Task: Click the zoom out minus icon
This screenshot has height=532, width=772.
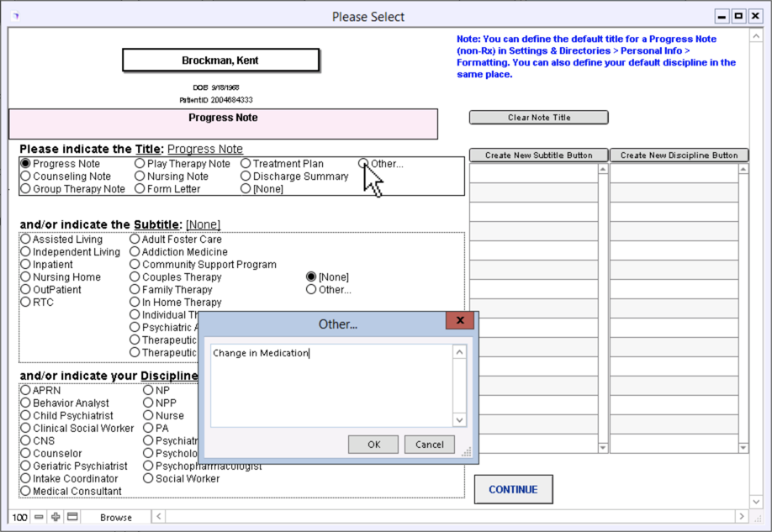Action: 39,517
